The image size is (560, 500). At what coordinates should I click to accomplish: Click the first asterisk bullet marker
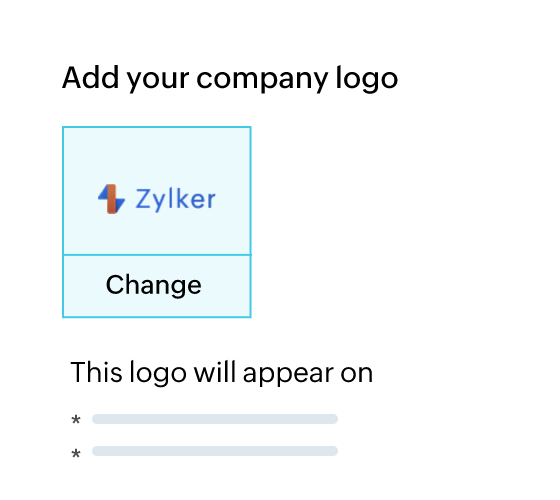tap(76, 420)
